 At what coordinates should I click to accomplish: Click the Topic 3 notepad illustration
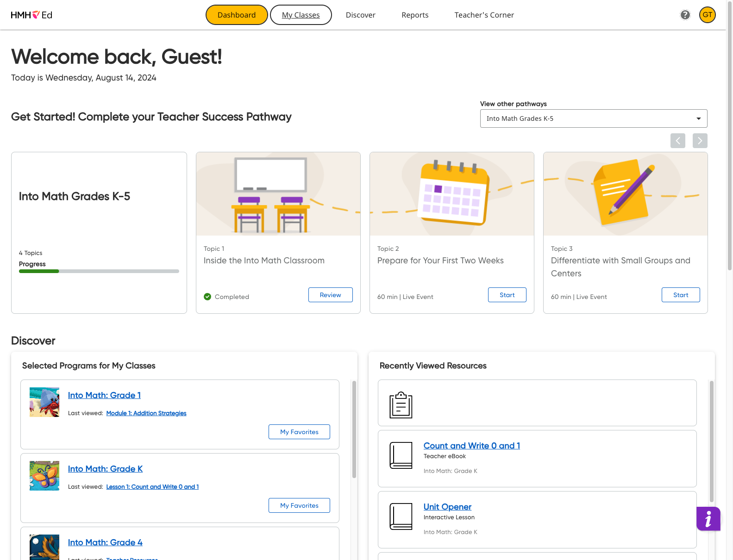click(626, 194)
